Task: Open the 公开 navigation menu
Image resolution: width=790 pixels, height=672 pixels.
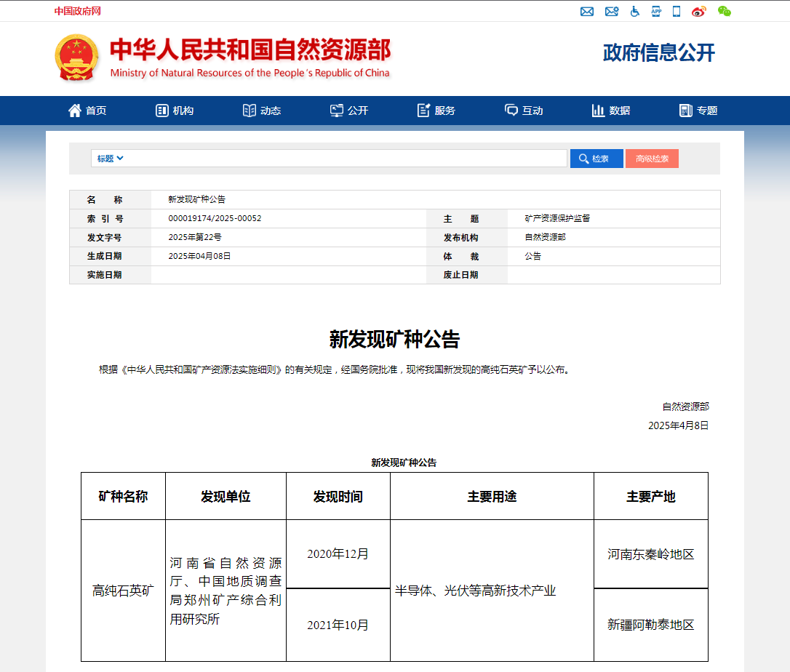Action: (x=349, y=111)
